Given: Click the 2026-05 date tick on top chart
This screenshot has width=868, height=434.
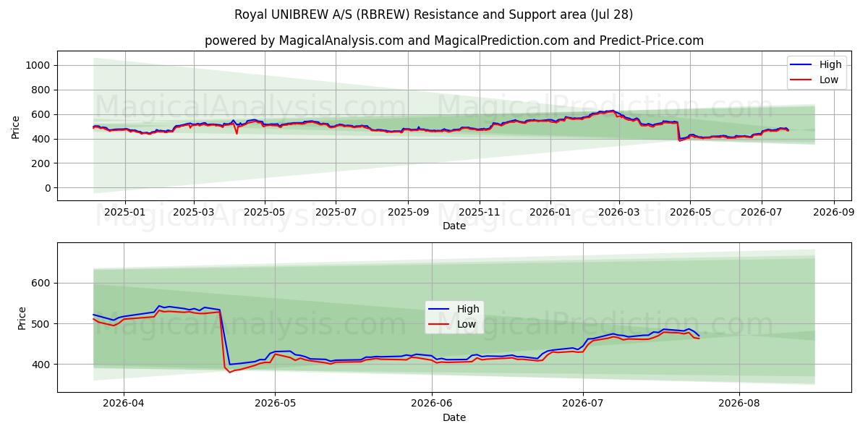Looking at the screenshot, I should coord(690,213).
